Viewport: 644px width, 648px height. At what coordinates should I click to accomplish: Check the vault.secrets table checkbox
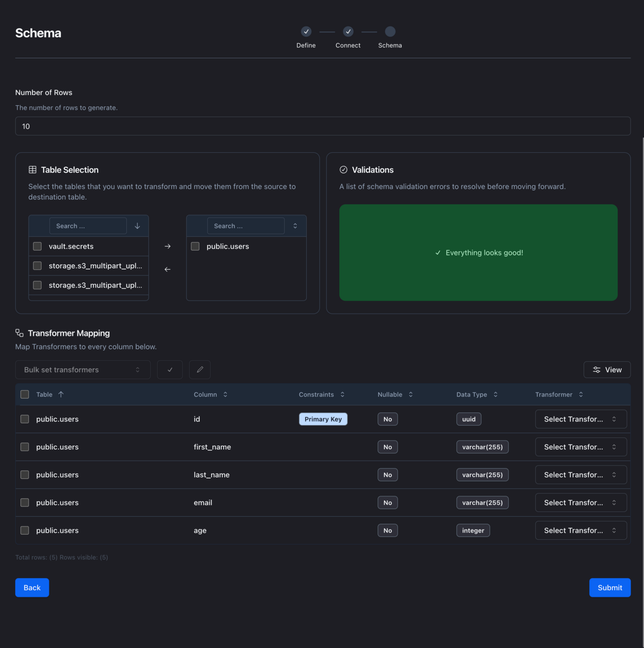(37, 246)
